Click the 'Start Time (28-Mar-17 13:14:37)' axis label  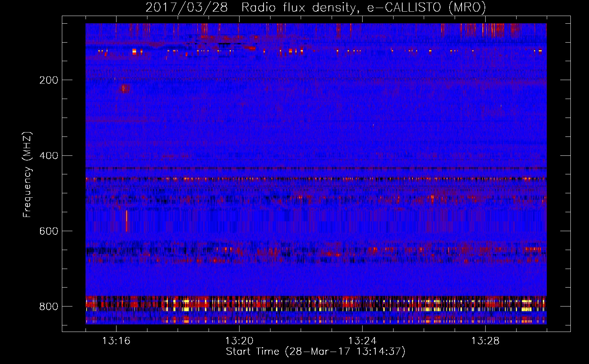pos(316,352)
